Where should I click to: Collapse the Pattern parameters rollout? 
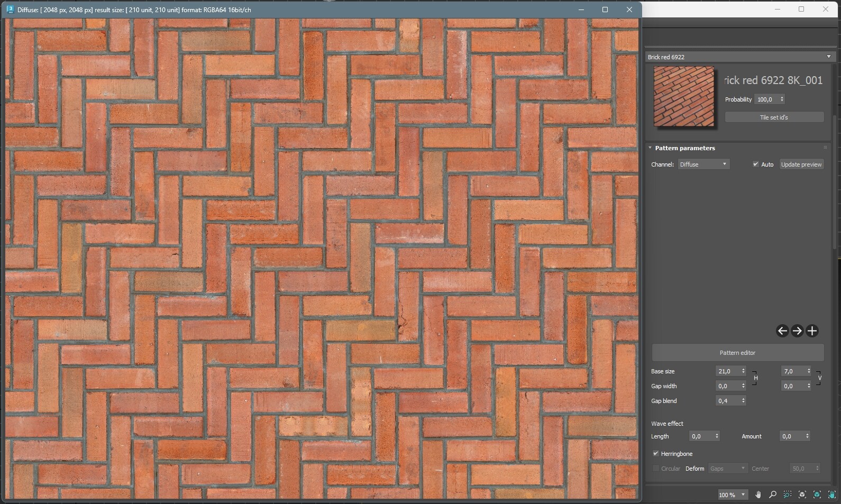[650, 148]
